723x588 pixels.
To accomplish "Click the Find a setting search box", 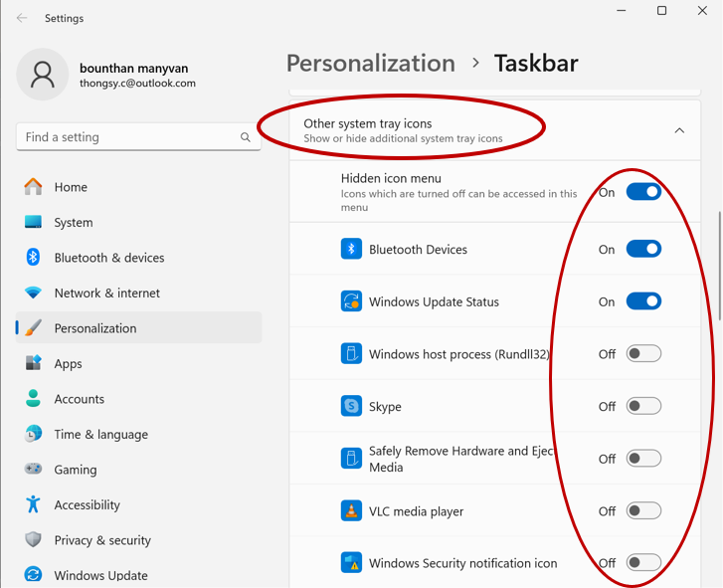I will pos(127,137).
